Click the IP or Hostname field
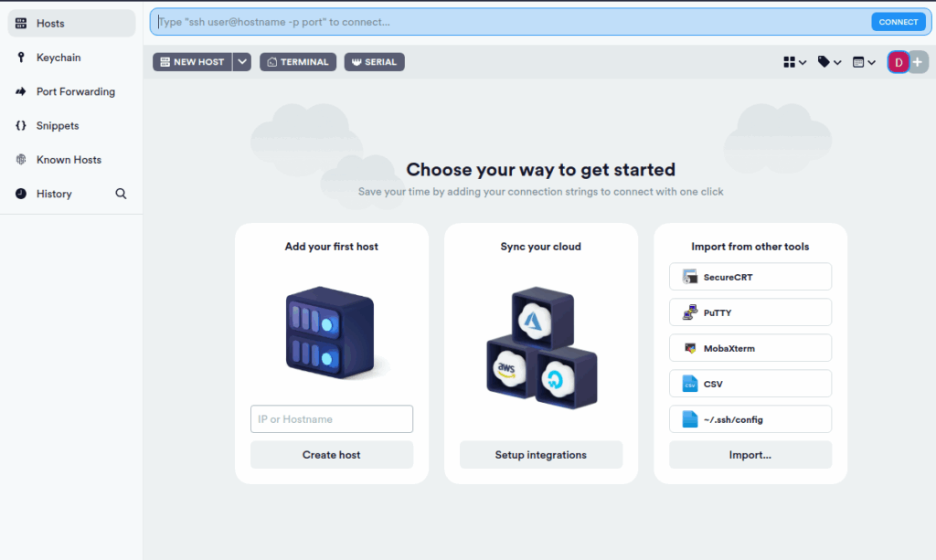 331,419
